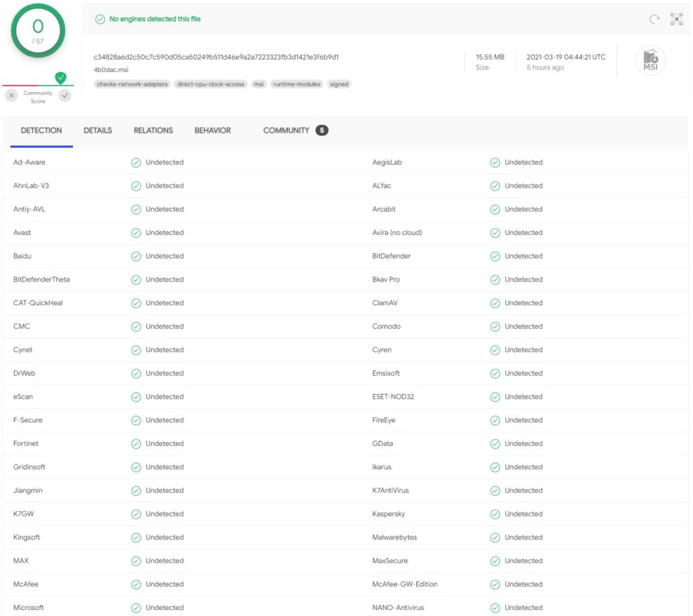Click the Bkav Pro engine name
693x616 pixels.
pyautogui.click(x=386, y=280)
